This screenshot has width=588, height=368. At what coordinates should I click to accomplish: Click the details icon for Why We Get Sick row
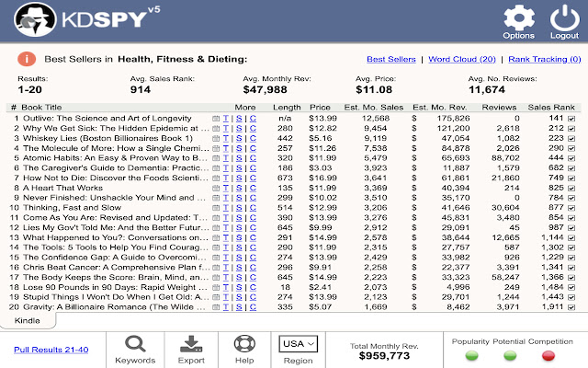pos(216,129)
